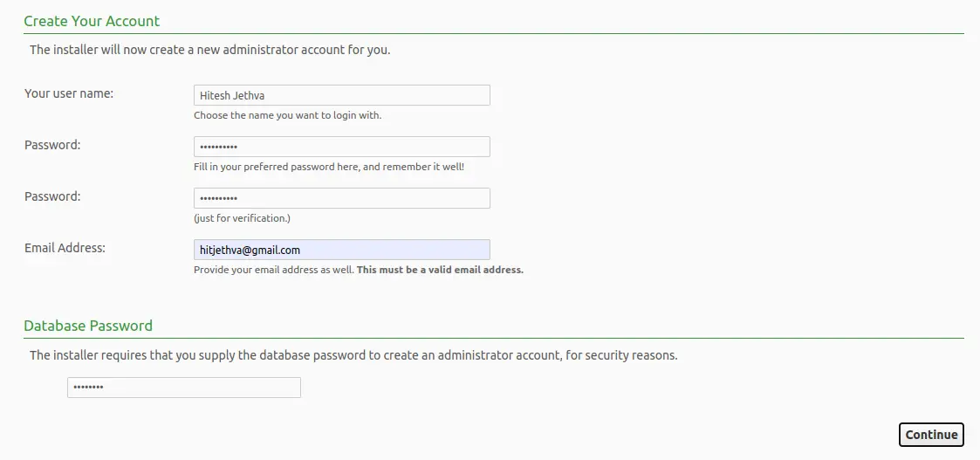Click the database password input box
Image resolution: width=980 pixels, height=460 pixels.
[184, 388]
